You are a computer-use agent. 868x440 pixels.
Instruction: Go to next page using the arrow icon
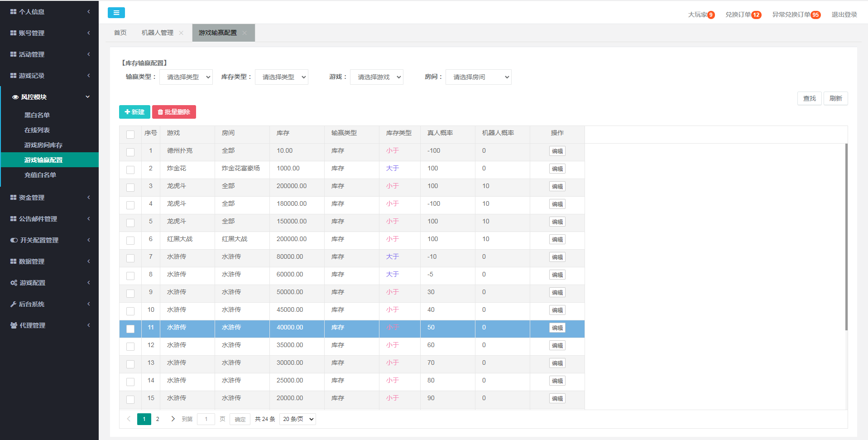click(173, 419)
